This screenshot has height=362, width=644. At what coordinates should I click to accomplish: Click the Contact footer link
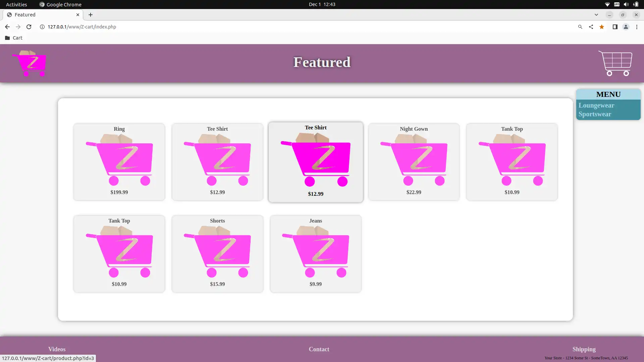click(x=319, y=349)
